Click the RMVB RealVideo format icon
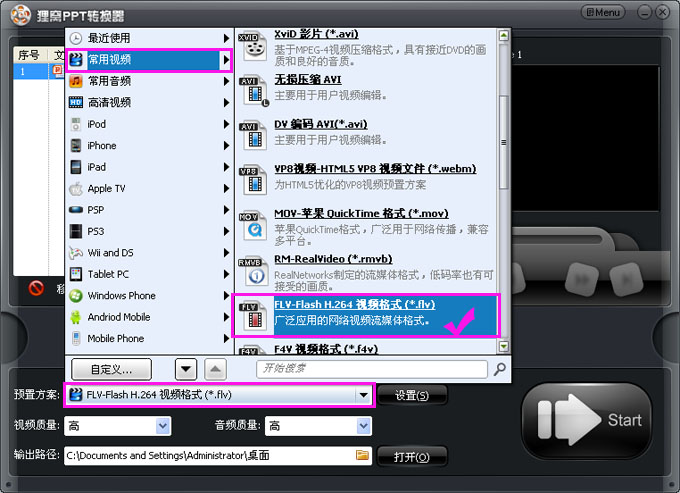Image resolution: width=680 pixels, height=493 pixels. (x=253, y=271)
